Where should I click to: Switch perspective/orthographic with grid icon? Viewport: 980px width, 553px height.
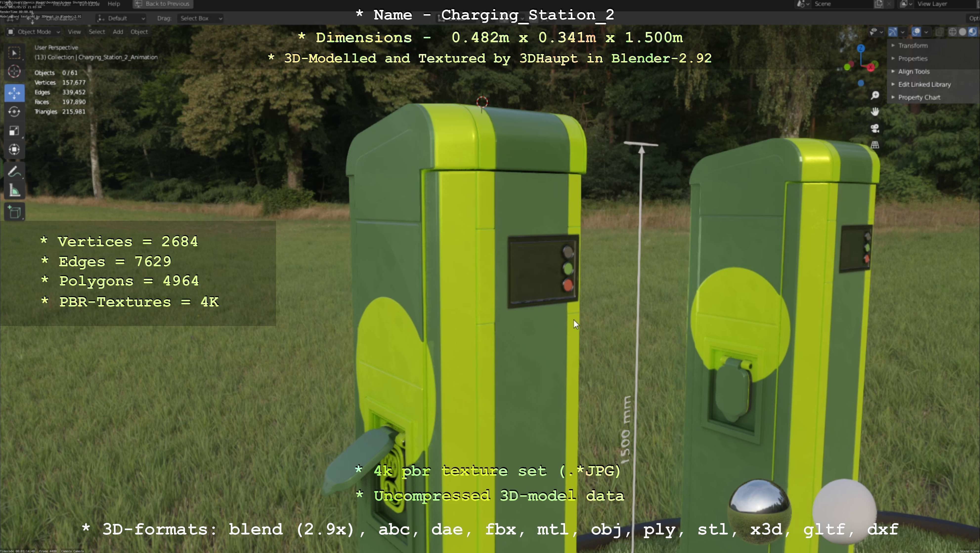click(x=875, y=145)
